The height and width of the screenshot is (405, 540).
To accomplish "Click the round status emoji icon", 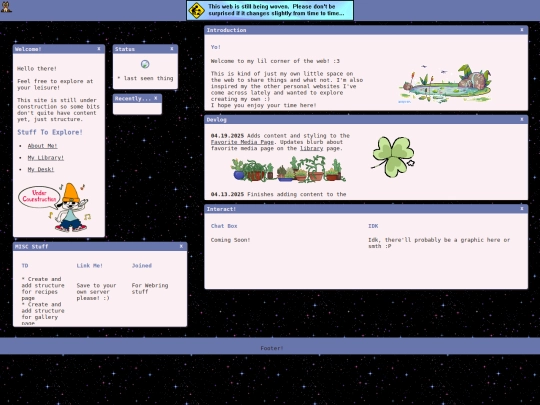I will 145,64.
